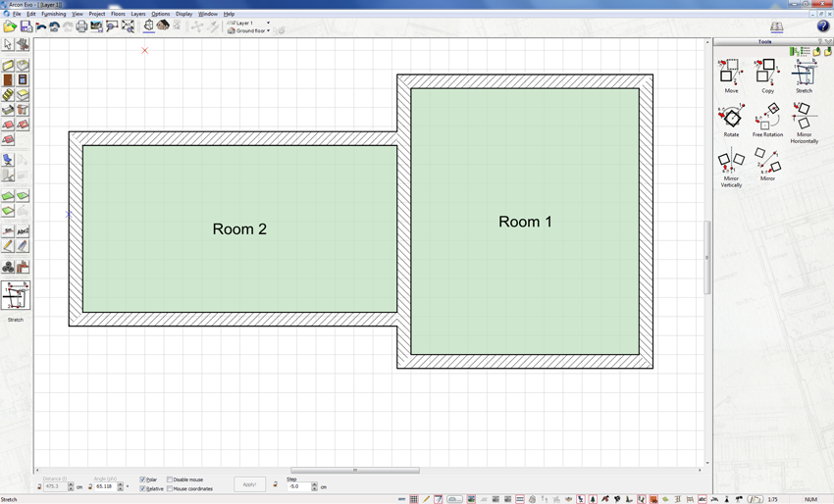834x504 pixels.
Task: Click the Step input field
Action: 299,486
